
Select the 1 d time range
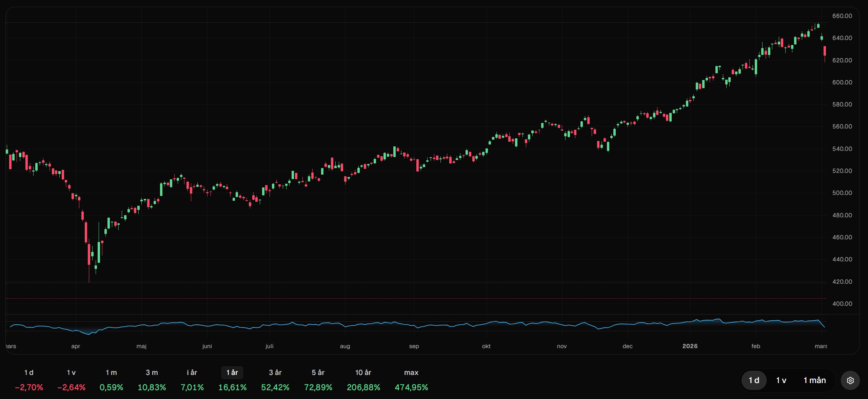29,373
